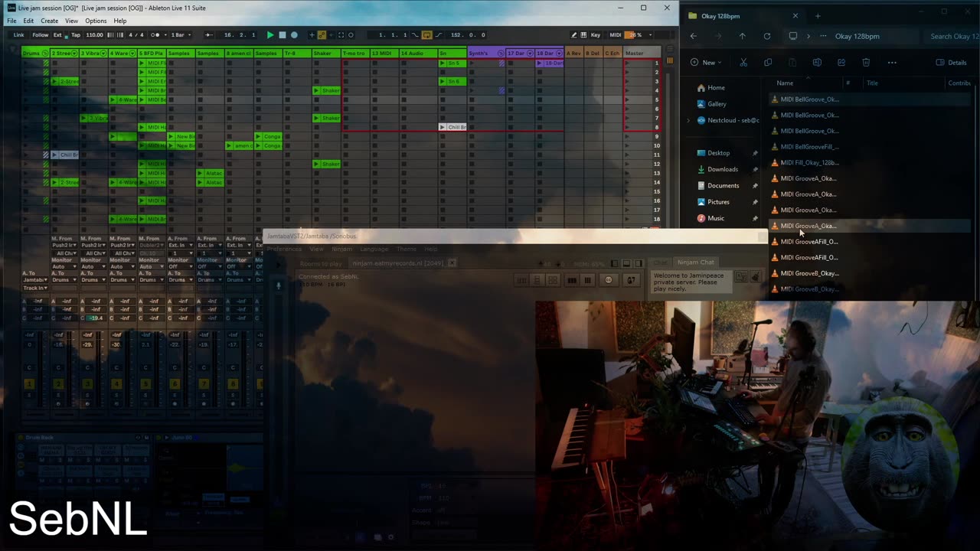The height and width of the screenshot is (551, 980).
Task: Activate track 1 yellow activator button
Action: [x=29, y=383]
